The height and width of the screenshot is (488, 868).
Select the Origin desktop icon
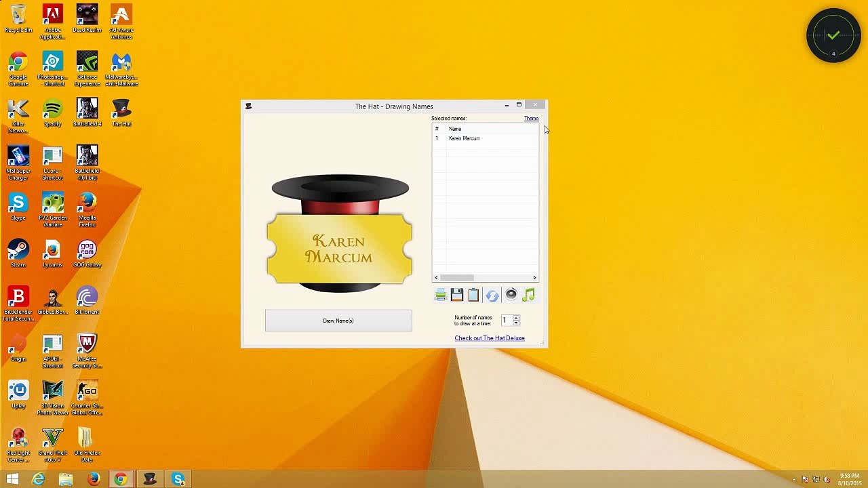point(18,348)
